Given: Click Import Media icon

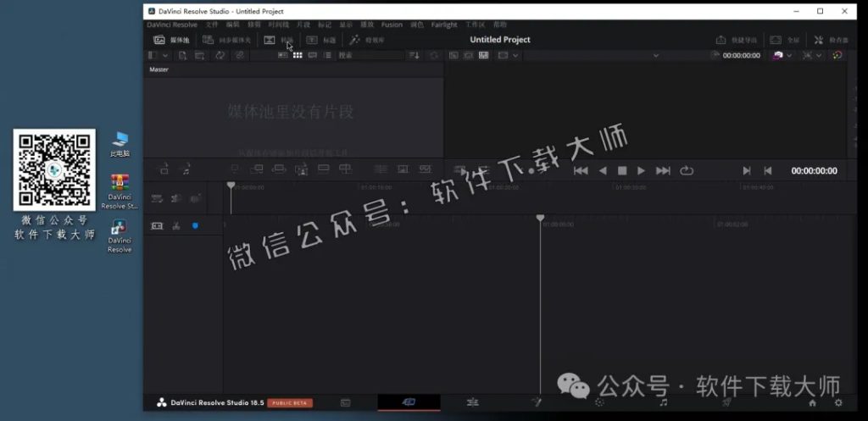Looking at the screenshot, I should point(183,55).
